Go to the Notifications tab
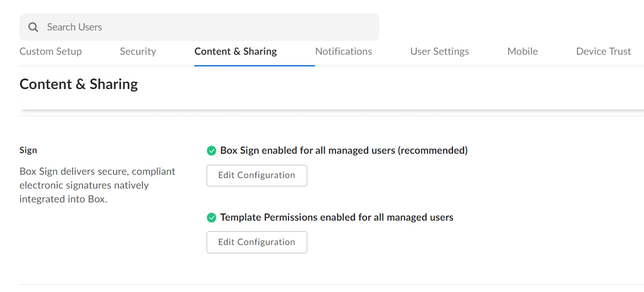644x292 pixels. tap(343, 51)
